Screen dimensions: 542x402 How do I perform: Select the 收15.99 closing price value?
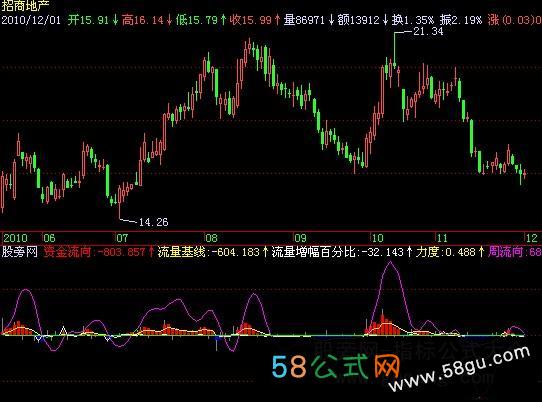click(251, 20)
